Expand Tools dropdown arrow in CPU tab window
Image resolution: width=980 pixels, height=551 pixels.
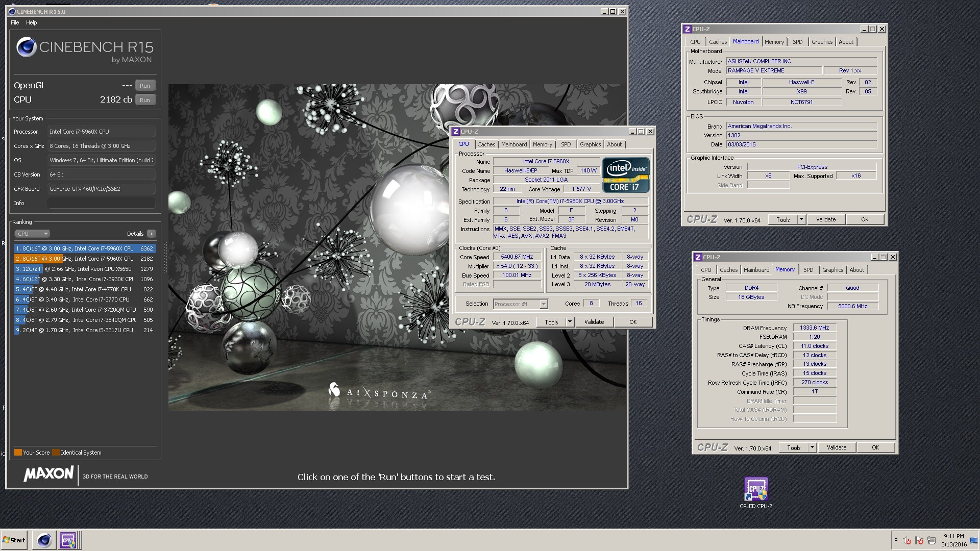[570, 322]
